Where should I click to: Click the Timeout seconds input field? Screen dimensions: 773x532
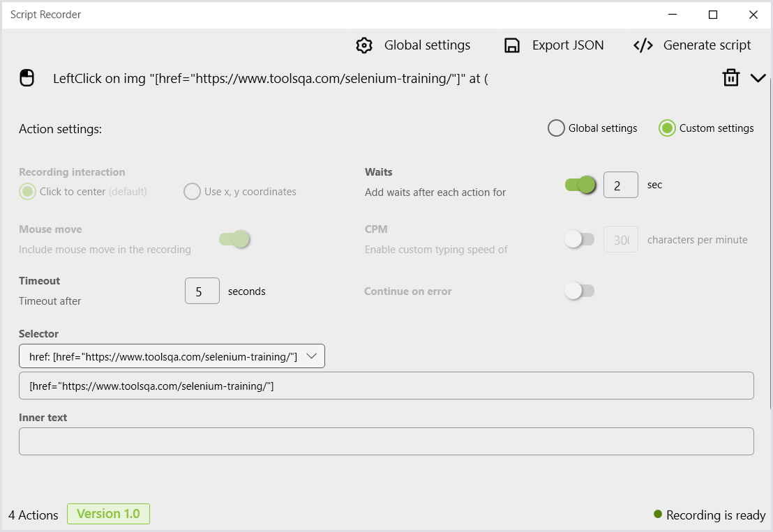[202, 291]
